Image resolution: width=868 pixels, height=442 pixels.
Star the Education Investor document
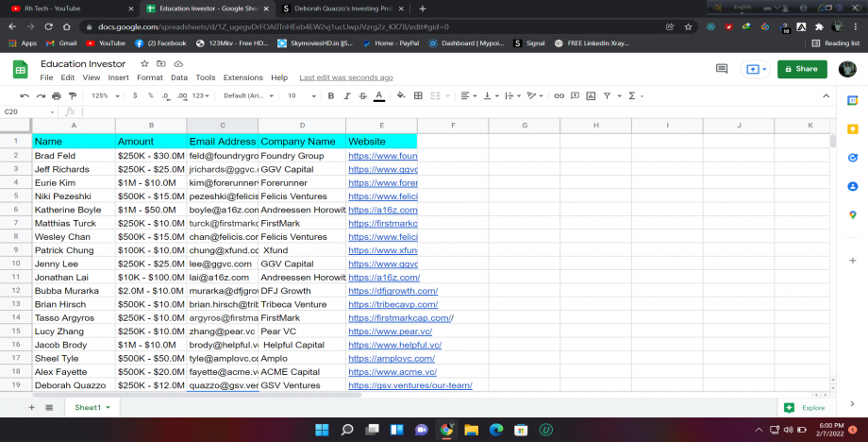click(144, 63)
